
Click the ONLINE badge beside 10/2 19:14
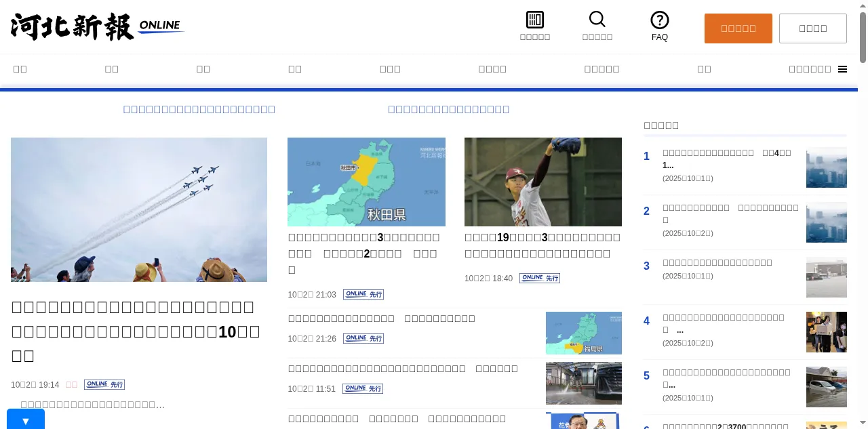(104, 384)
